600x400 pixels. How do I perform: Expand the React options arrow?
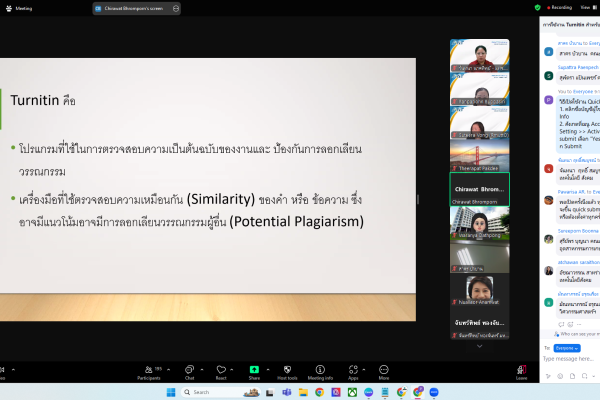click(x=232, y=370)
